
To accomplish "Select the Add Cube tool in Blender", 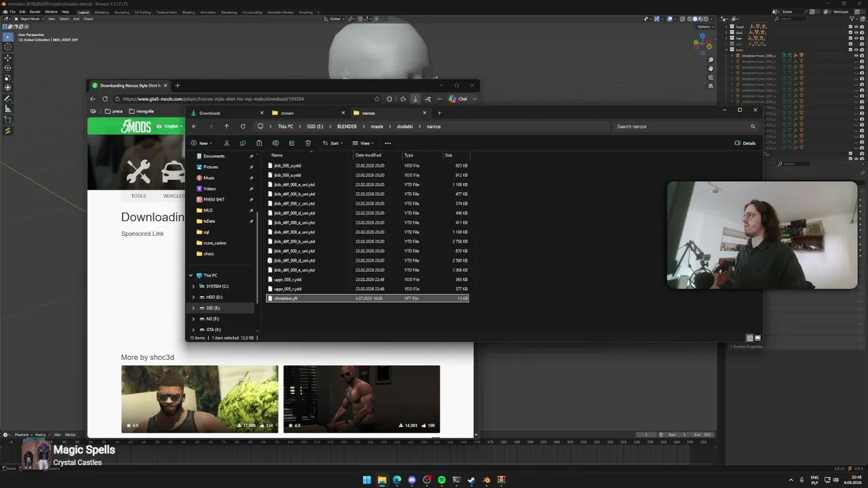I will point(8,120).
